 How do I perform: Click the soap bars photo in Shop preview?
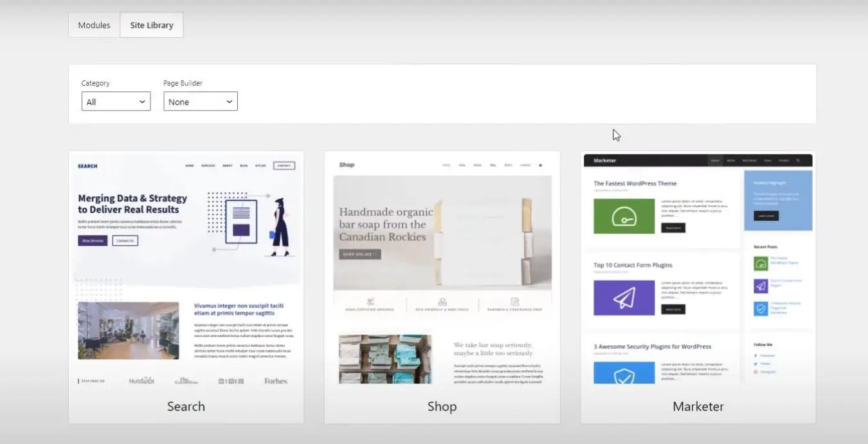[384, 358]
